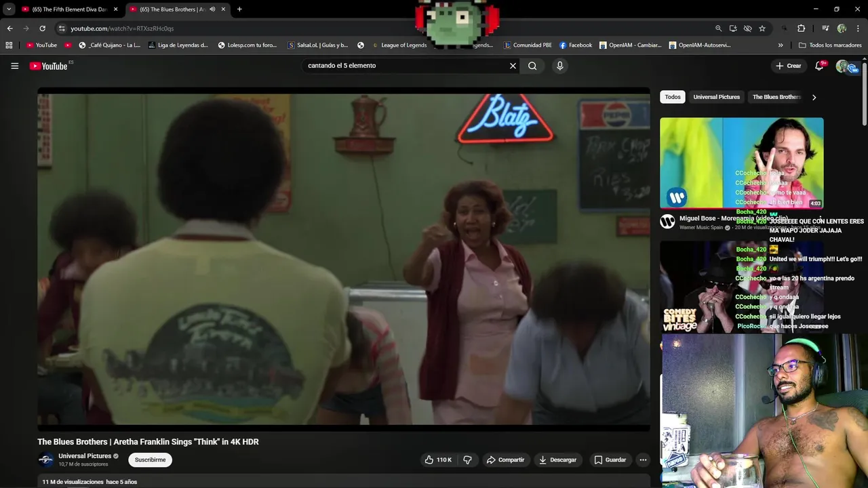The image size is (868, 488).
Task: Install the app via address bar icon
Action: (x=733, y=28)
